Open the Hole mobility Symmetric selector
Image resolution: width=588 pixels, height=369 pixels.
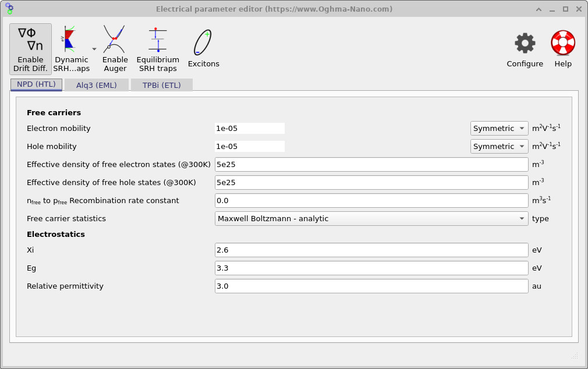tap(499, 146)
